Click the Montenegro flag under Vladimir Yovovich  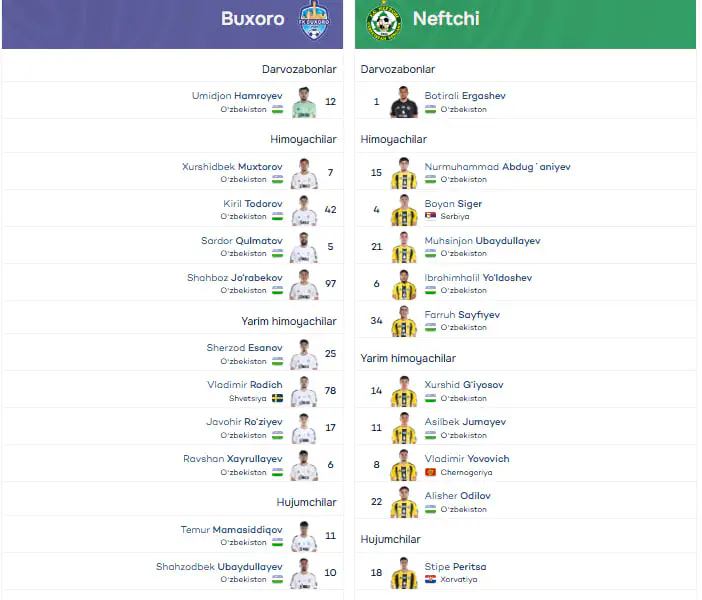pos(430,472)
